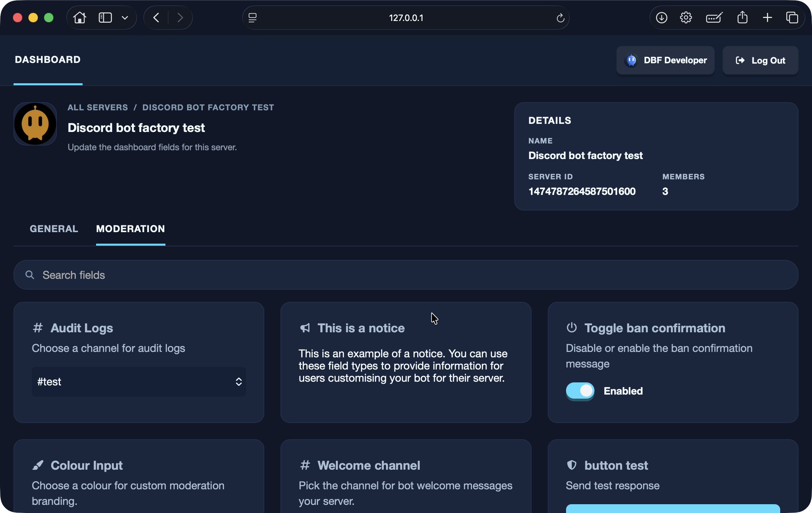Click the shield icon beside button test
812x513 pixels.
[x=572, y=465]
